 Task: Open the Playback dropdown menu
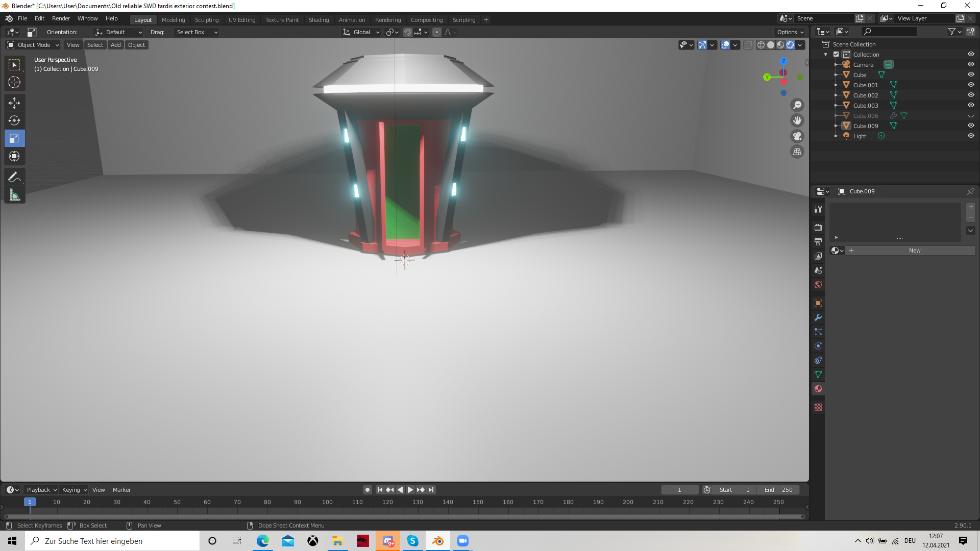pos(41,490)
